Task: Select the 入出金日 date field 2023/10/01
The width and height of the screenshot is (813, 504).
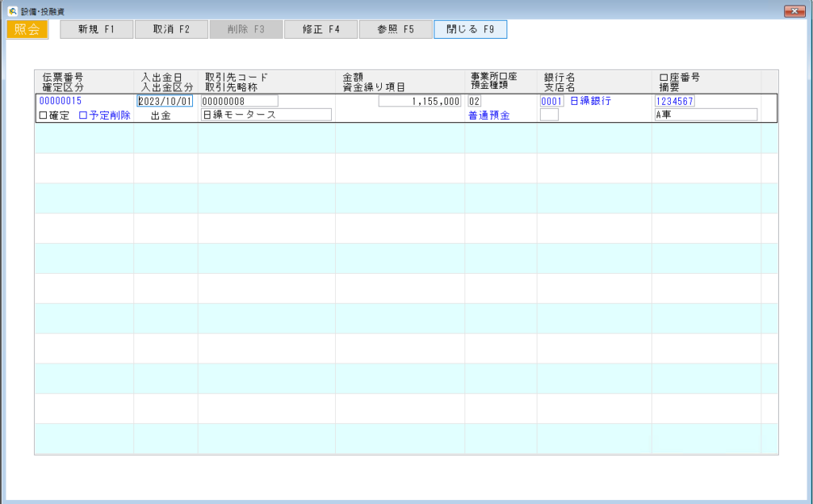Action: click(x=165, y=101)
